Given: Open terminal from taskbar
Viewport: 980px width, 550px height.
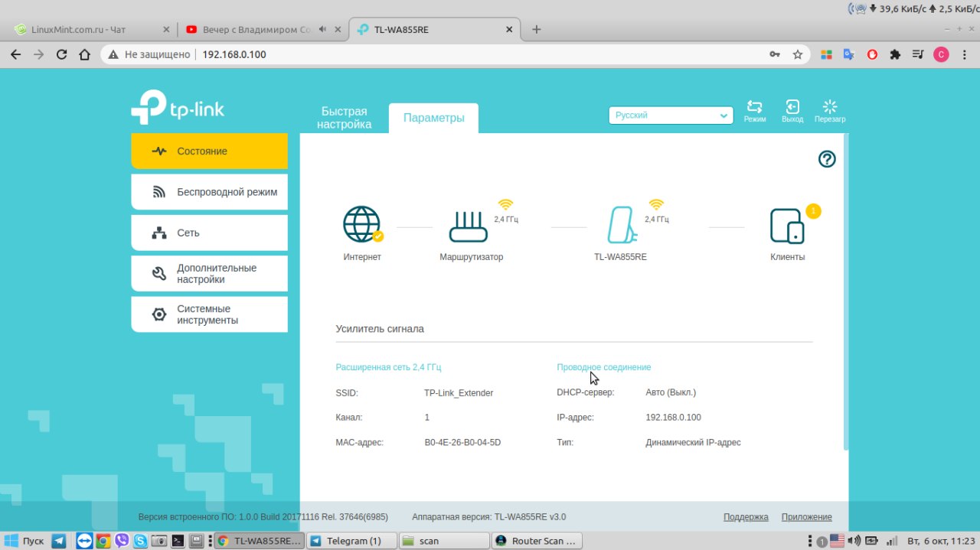Looking at the screenshot, I should click(178, 541).
